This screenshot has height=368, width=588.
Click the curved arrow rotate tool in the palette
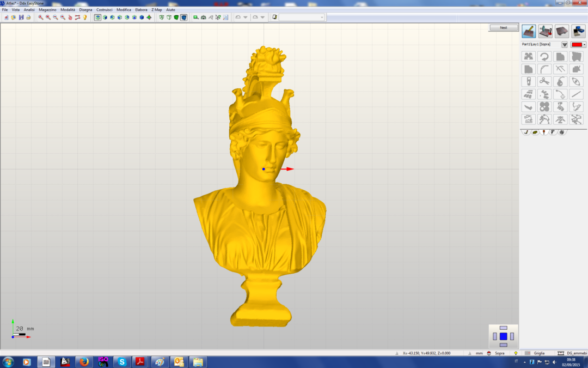[544, 57]
